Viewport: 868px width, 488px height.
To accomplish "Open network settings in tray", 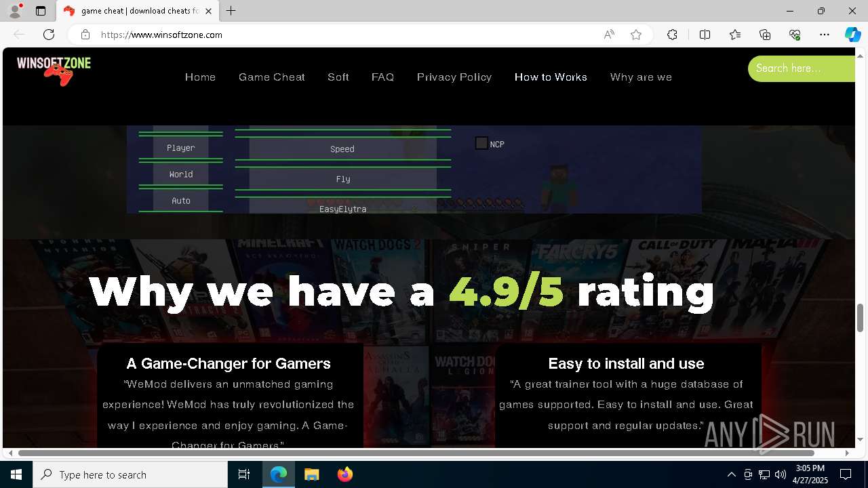I will tap(764, 474).
